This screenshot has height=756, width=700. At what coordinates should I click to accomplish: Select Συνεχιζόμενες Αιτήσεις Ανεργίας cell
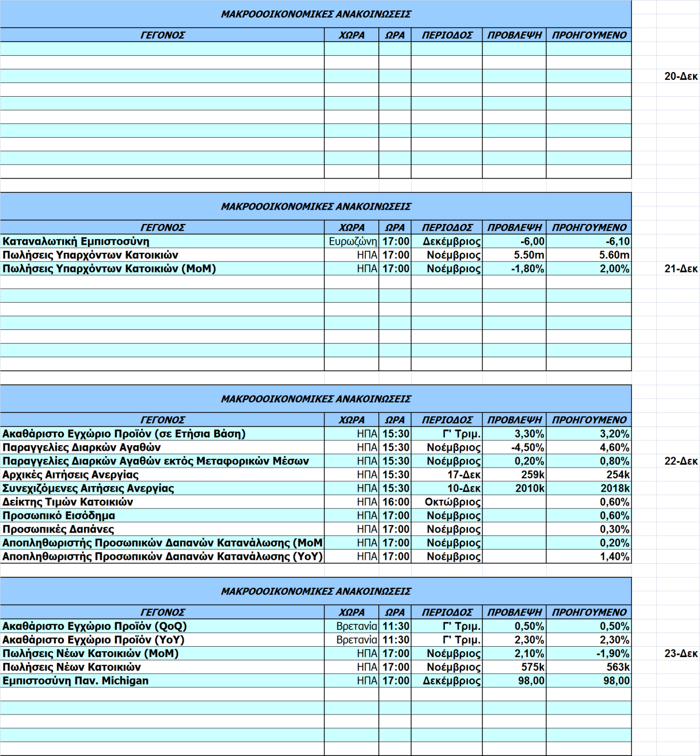[x=162, y=488]
